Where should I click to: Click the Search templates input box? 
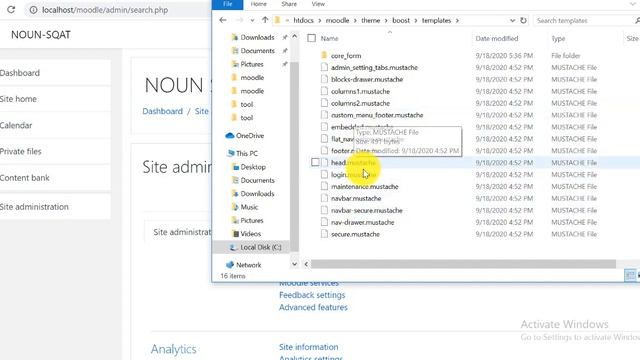[584, 20]
